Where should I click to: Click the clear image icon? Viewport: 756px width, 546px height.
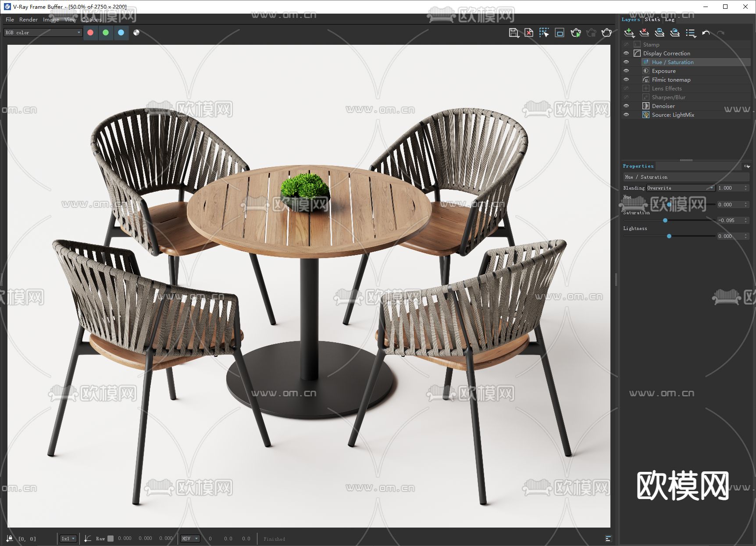click(x=529, y=33)
